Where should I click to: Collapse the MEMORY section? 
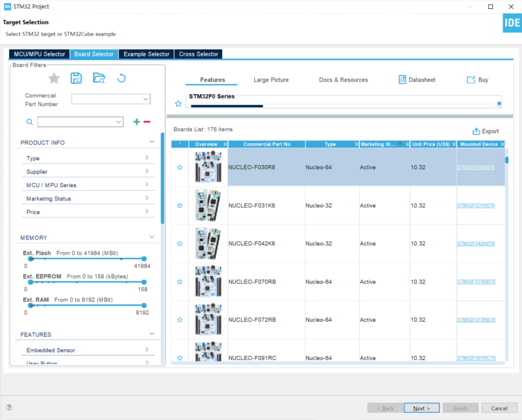(x=152, y=237)
